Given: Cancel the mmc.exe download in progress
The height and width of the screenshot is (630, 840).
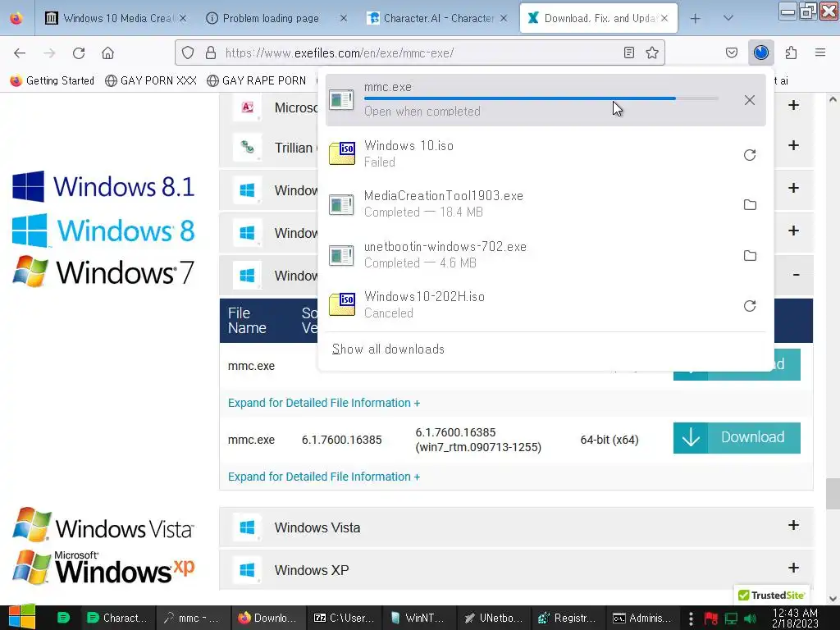Looking at the screenshot, I should coord(750,100).
